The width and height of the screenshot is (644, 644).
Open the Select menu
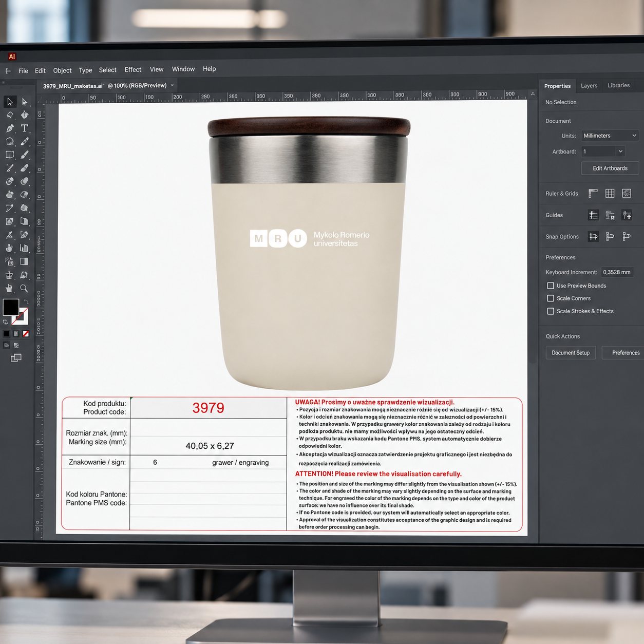108,70
